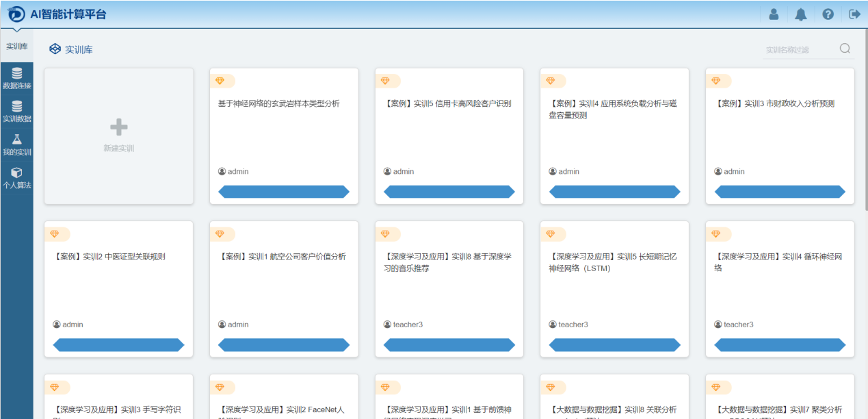Click the plus icon for 新建实训

pyautogui.click(x=119, y=127)
